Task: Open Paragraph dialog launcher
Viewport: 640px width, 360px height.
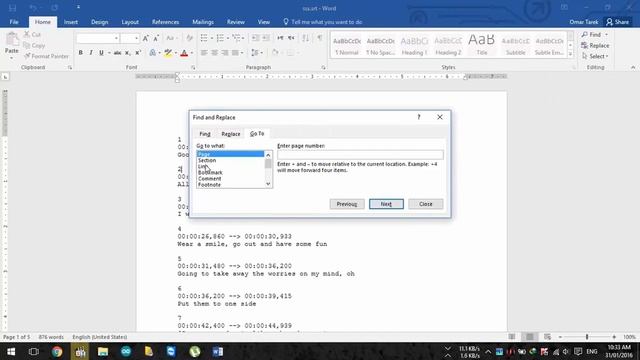Action: 323,67
